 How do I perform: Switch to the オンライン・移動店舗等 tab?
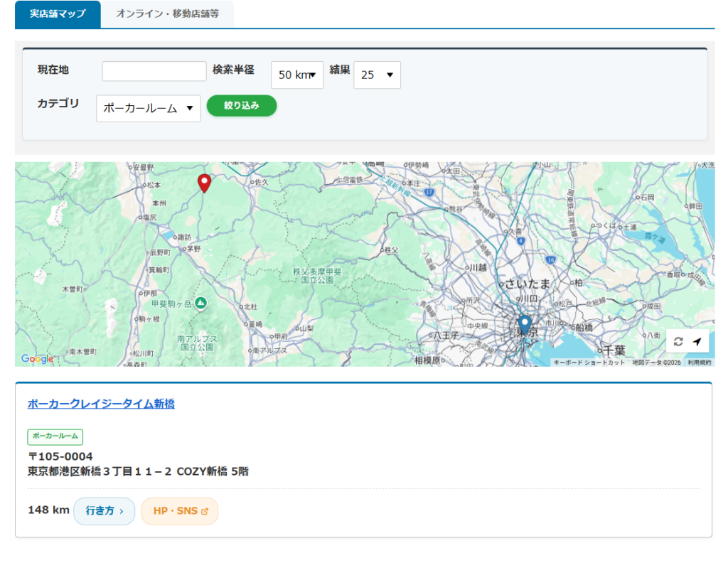click(167, 14)
